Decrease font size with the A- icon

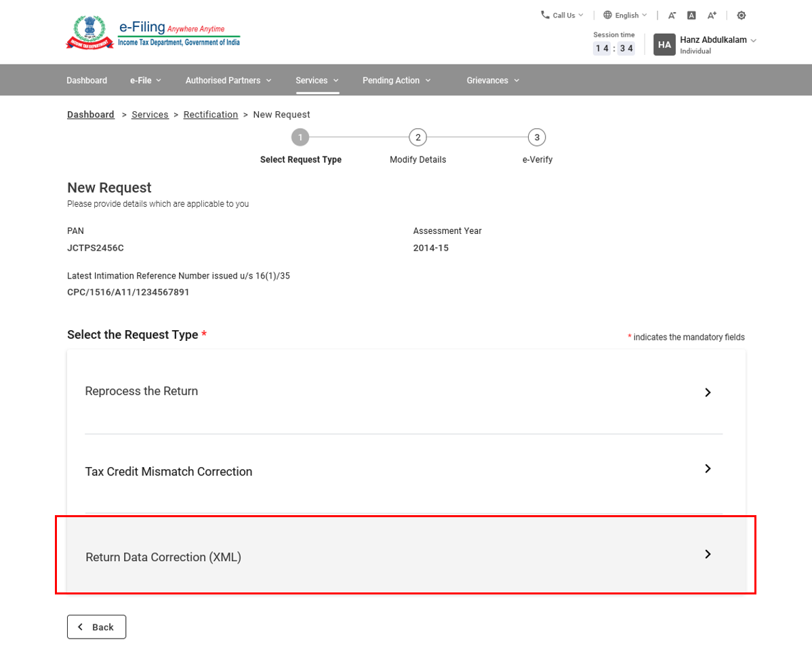[672, 15]
